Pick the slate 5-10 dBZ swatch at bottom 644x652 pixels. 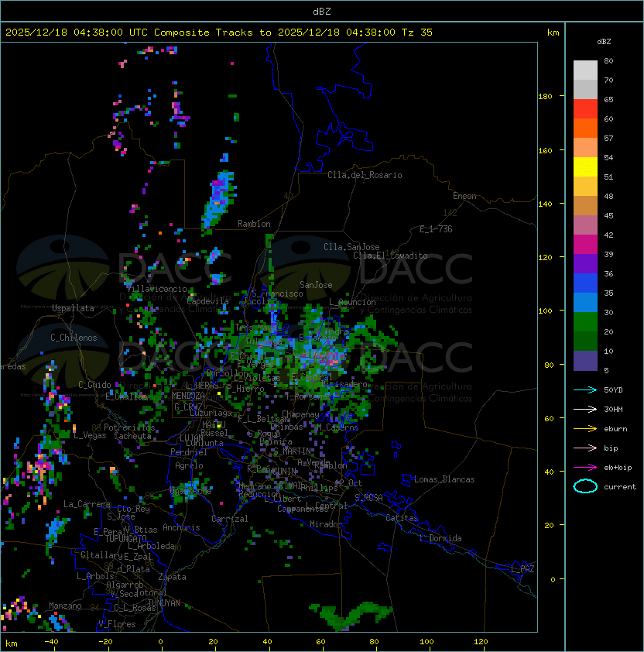pyautogui.click(x=585, y=361)
